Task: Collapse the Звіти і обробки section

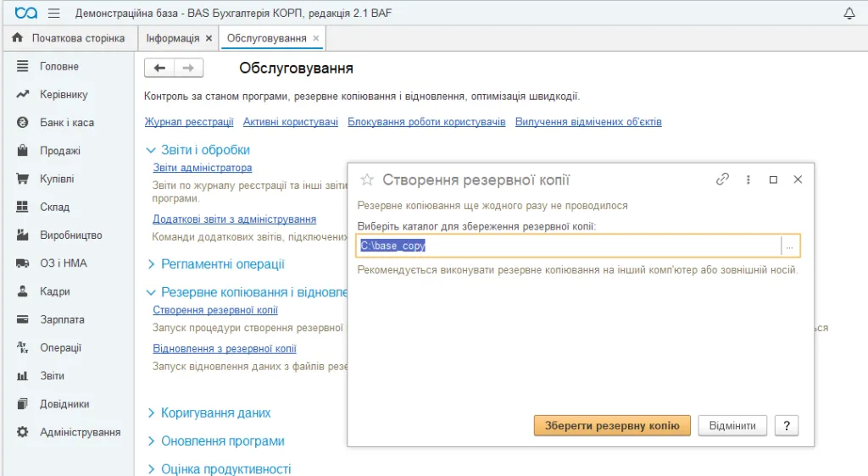Action: tap(151, 151)
